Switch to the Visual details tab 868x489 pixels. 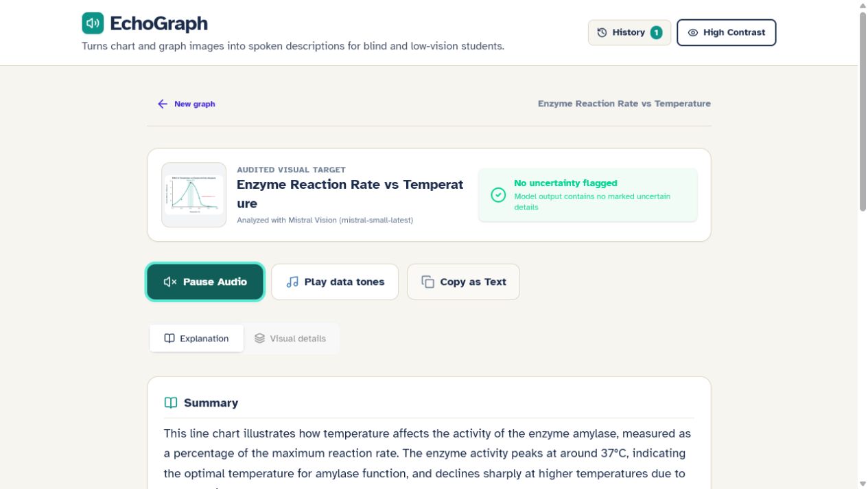[x=290, y=338]
